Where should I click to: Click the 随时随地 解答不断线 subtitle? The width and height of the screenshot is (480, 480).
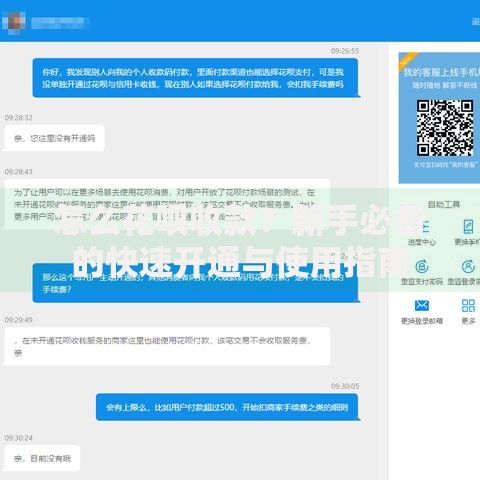coord(445,85)
